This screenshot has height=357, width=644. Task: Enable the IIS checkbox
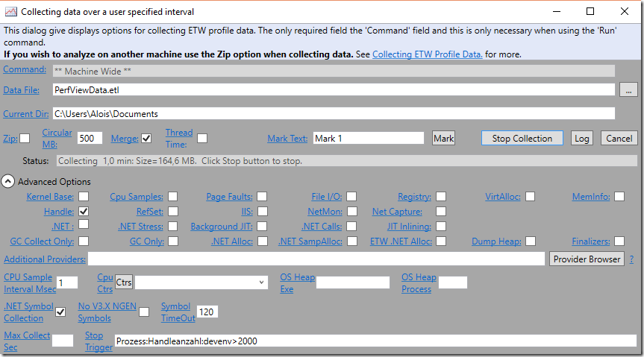(x=263, y=212)
